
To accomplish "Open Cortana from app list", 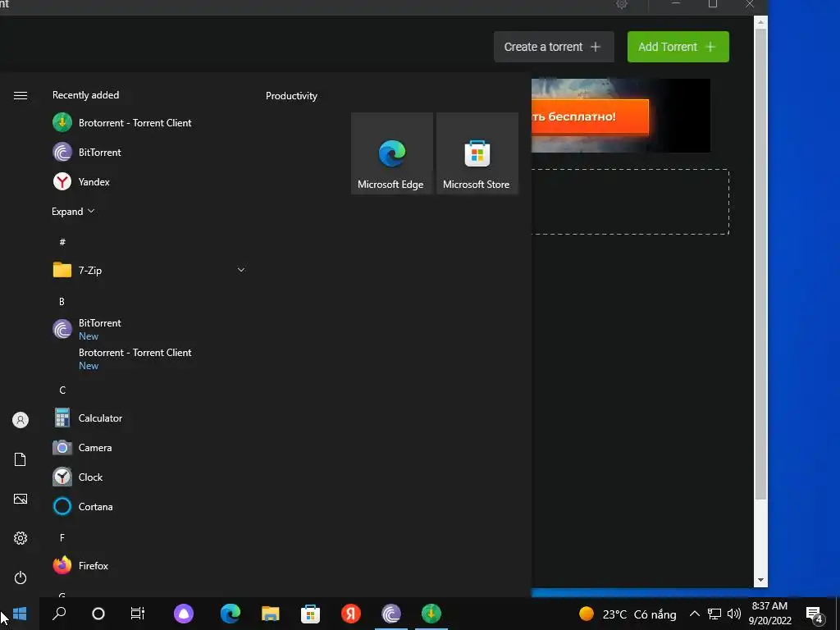I will pyautogui.click(x=83, y=506).
